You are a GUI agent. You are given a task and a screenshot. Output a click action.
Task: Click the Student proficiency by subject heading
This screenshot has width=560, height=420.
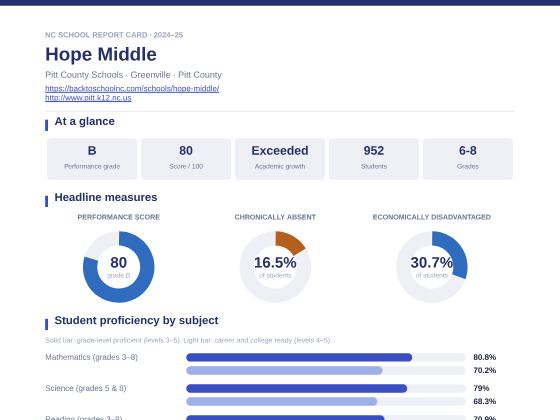(136, 320)
